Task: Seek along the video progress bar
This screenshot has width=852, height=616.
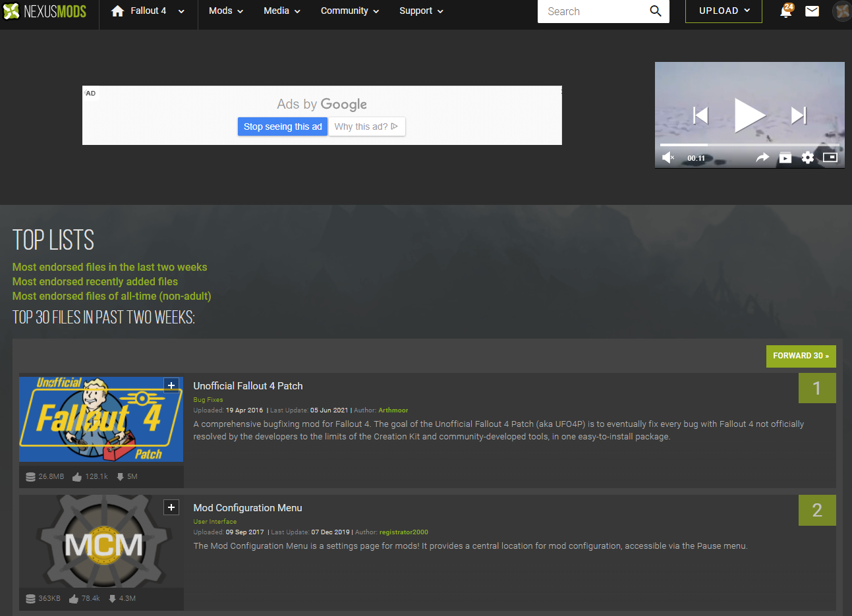Action: (750, 145)
